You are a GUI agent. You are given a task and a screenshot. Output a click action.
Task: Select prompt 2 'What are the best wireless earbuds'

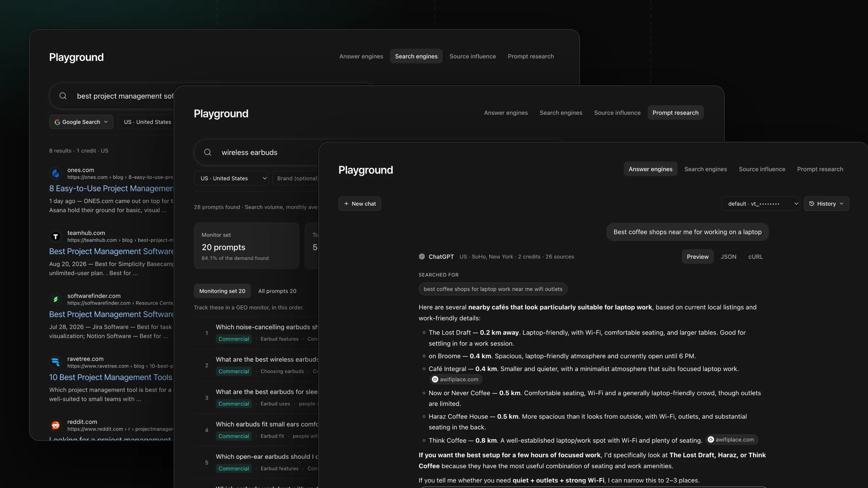click(256, 365)
